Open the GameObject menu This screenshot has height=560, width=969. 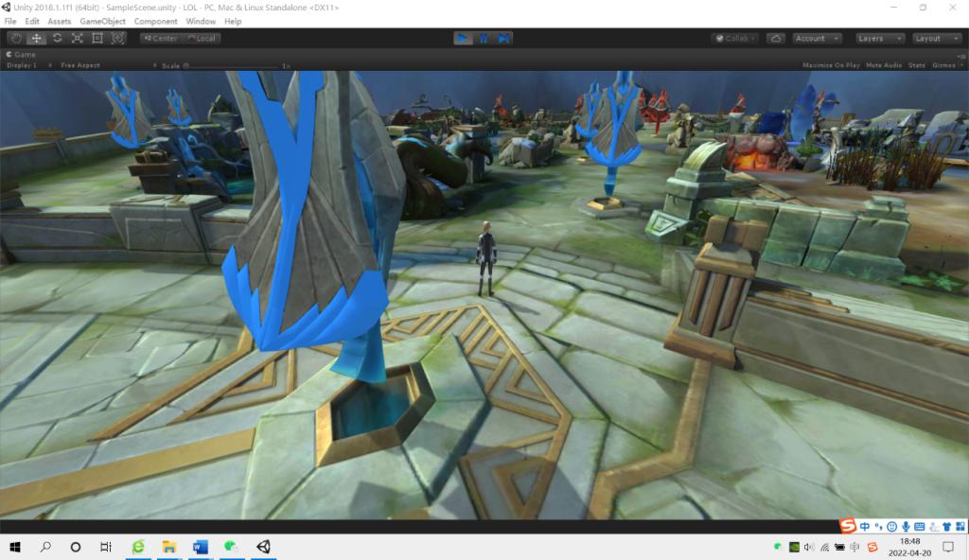102,21
